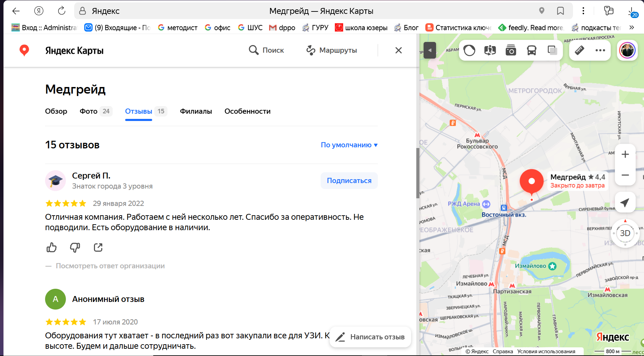Viewport: 644px width, 356px height.
Task: Open 'Вход :: Administra' bookmark
Action: coord(44,28)
